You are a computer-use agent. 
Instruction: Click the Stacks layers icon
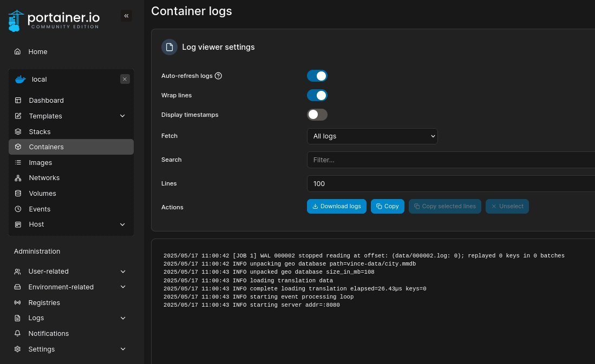(x=18, y=131)
